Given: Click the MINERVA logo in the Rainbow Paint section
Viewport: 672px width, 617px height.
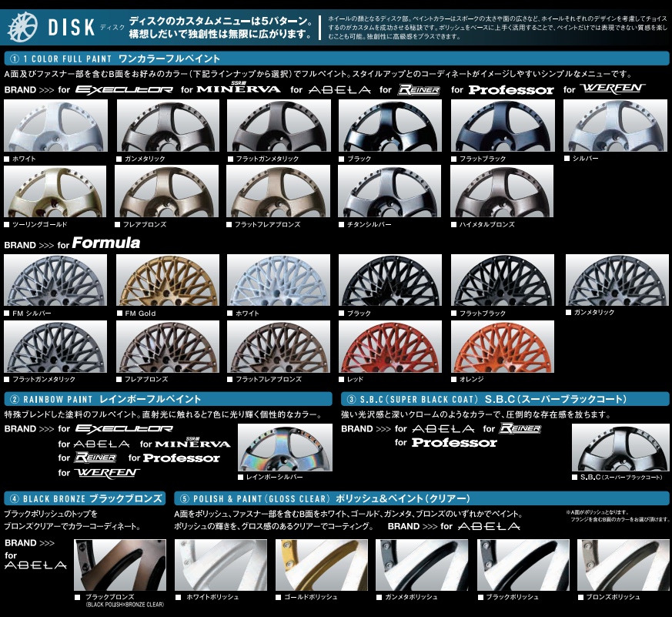Looking at the screenshot, I should pyautogui.click(x=192, y=442).
